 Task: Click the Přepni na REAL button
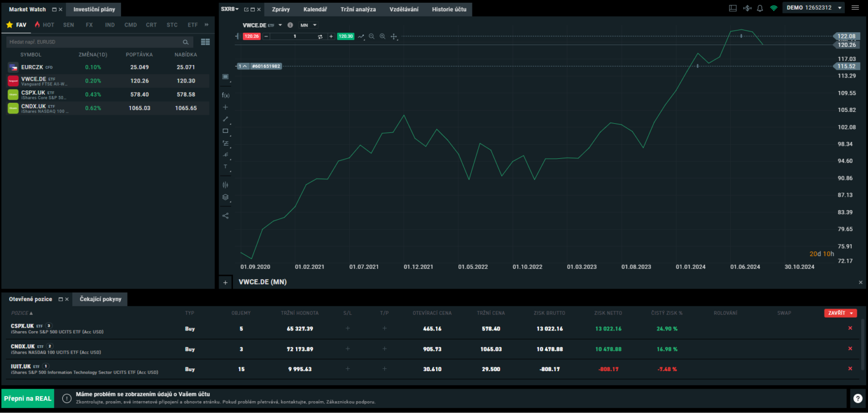27,398
